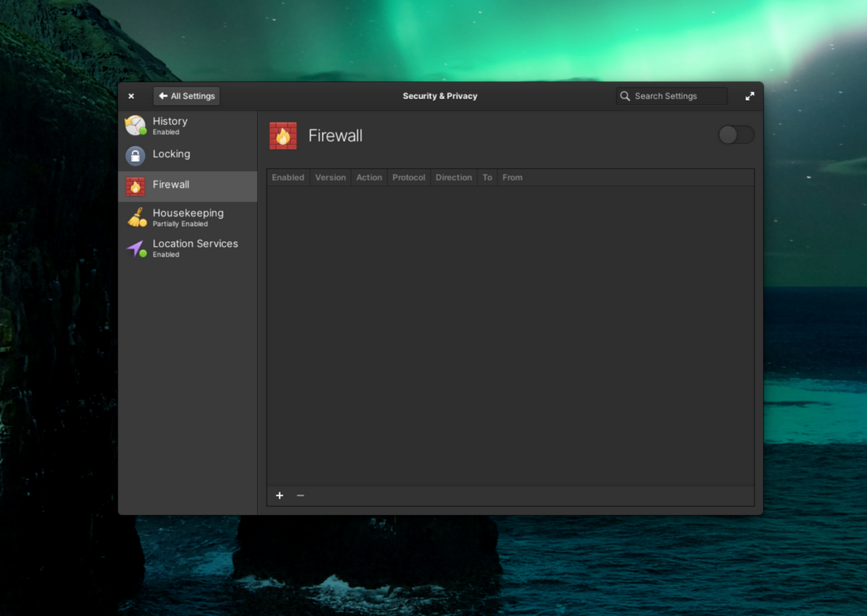Sort rules by Version column header

[x=331, y=177]
